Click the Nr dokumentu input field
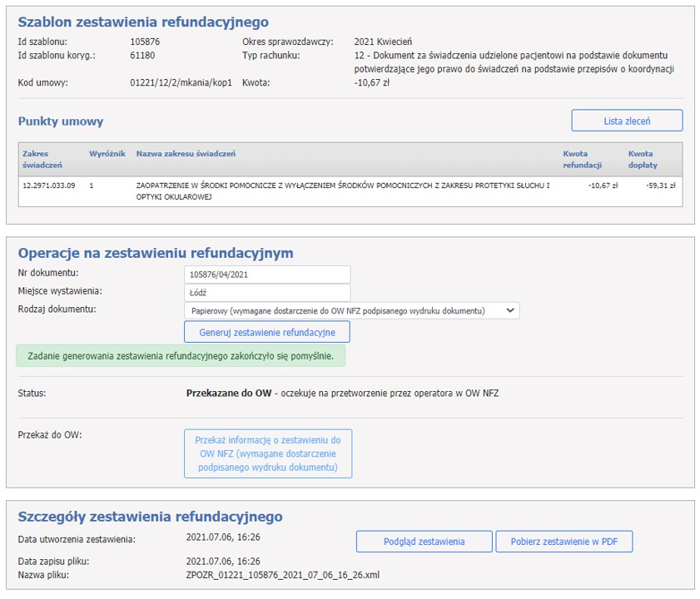 pyautogui.click(x=266, y=275)
